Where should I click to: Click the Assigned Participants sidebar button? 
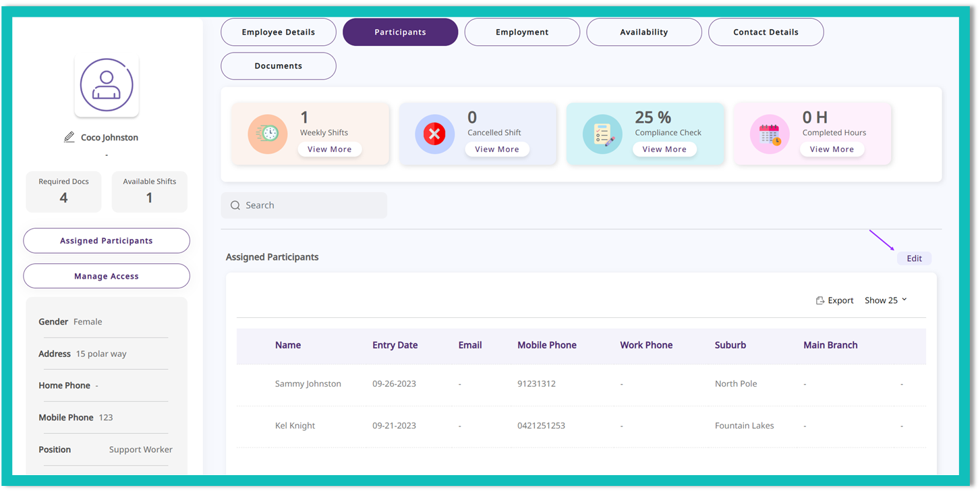[107, 241]
